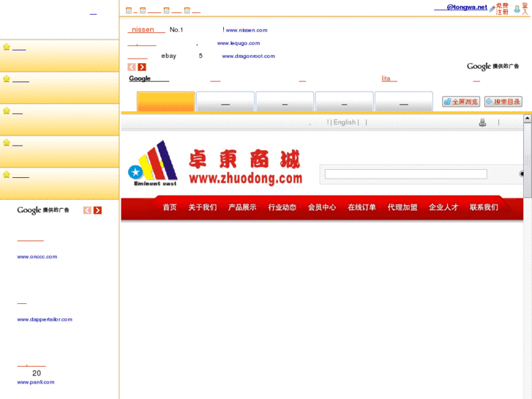This screenshot has height=399, width=532.
Task: Open 行业动态 in the navigation bar
Action: (x=282, y=207)
